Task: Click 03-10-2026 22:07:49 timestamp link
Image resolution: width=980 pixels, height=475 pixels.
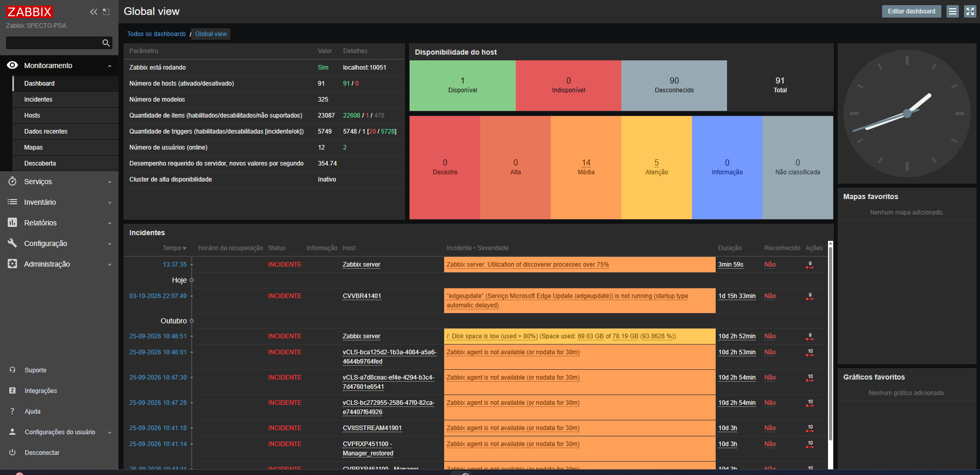Action: 158,296
